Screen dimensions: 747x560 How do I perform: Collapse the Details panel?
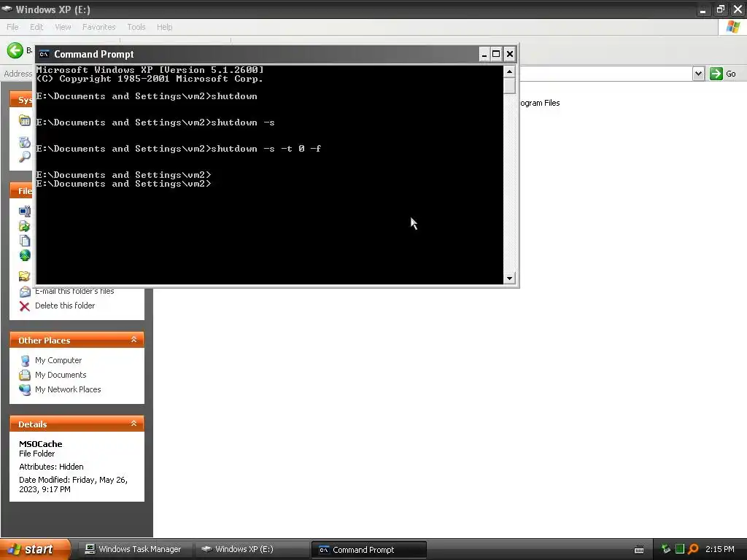134,424
